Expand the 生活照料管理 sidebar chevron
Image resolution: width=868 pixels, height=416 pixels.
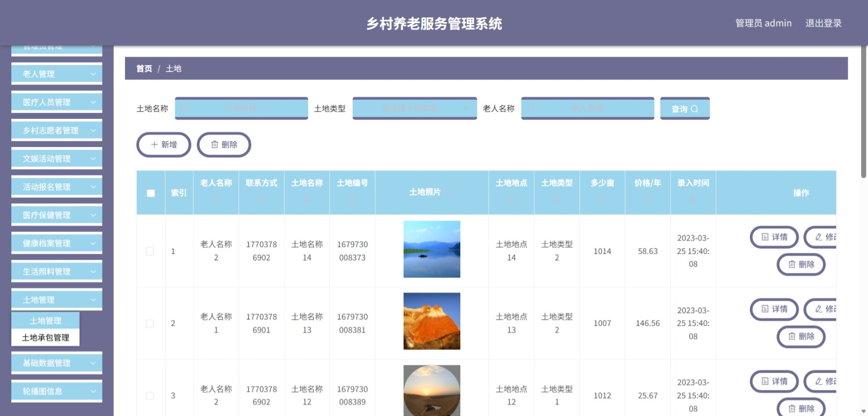[x=93, y=272]
